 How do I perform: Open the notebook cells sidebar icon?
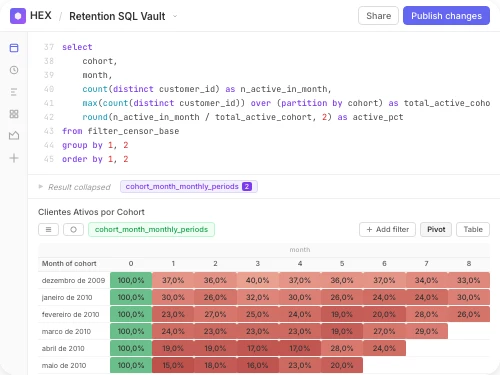pos(14,48)
